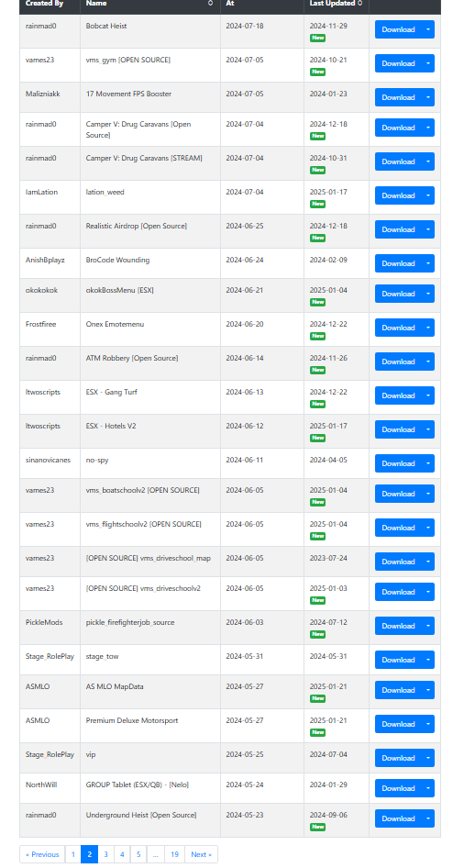This screenshot has height=868, width=464.
Task: Download Underground Heist [Open Source]
Action: pos(398,818)
